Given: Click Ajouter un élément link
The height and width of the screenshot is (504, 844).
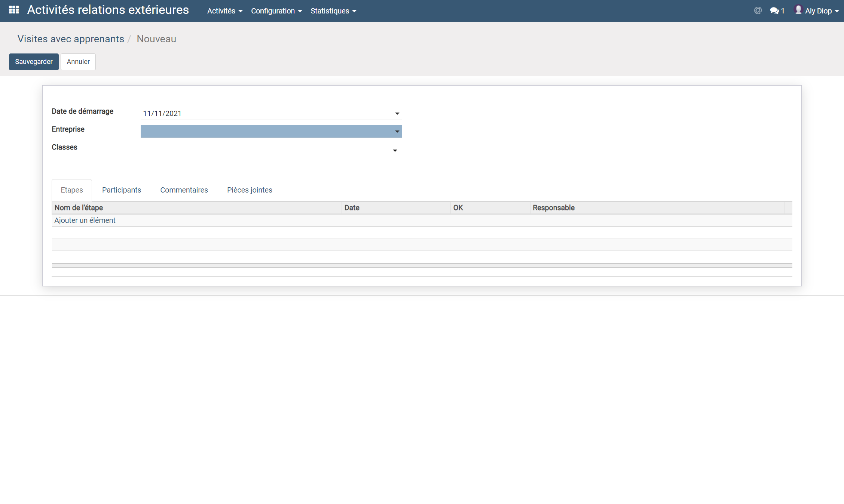Looking at the screenshot, I should tap(85, 220).
